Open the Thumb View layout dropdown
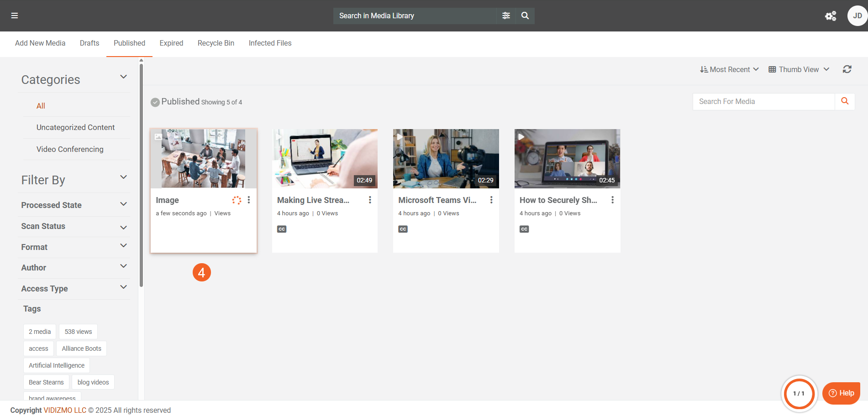Viewport: 868px width, 416px height. (x=799, y=69)
